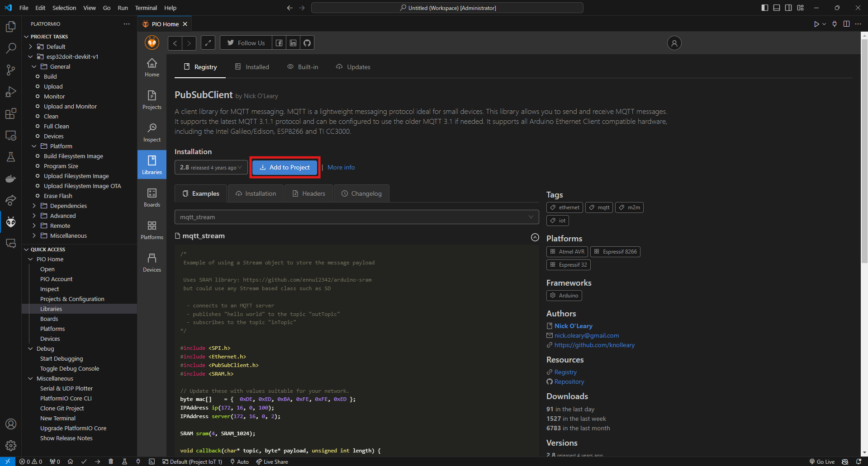The image size is (868, 466).
Task: Click the mqtt tag
Action: (x=599, y=207)
